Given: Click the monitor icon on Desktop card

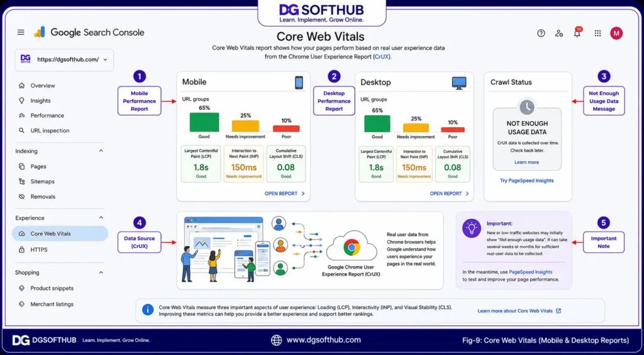Looking at the screenshot, I should tap(458, 83).
